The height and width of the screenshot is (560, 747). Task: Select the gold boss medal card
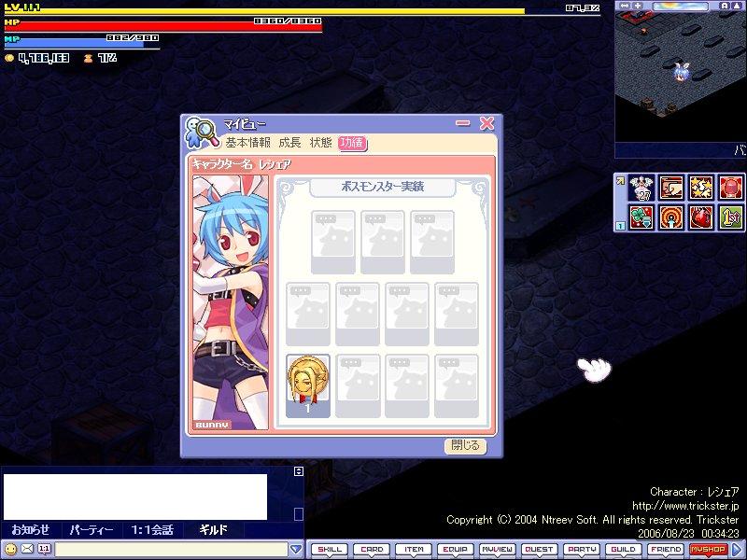pos(308,386)
